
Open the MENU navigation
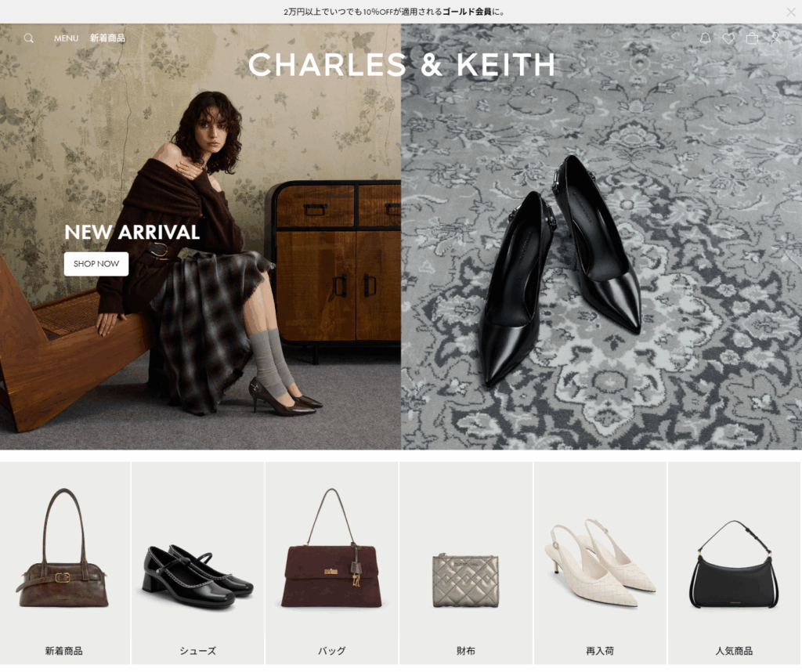66,38
